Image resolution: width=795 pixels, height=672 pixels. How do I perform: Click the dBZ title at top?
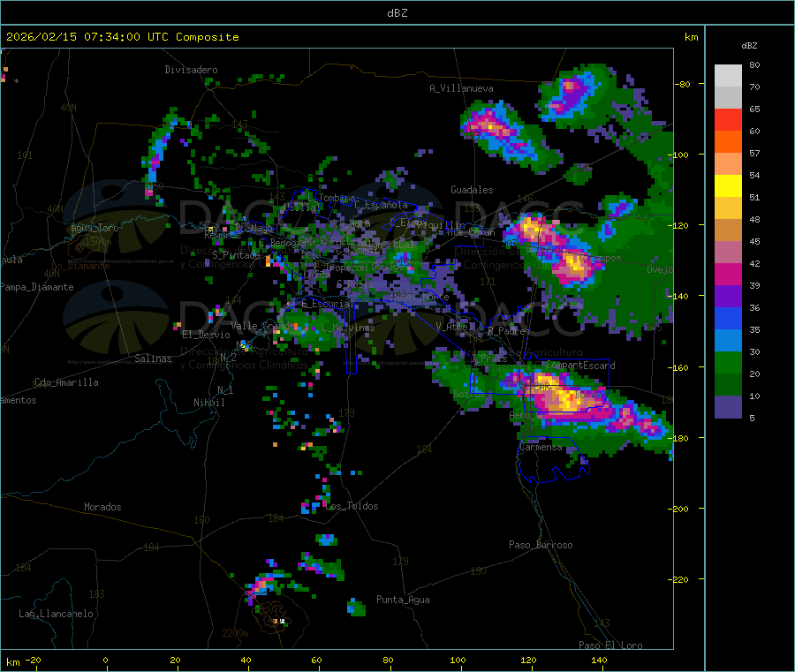click(397, 12)
